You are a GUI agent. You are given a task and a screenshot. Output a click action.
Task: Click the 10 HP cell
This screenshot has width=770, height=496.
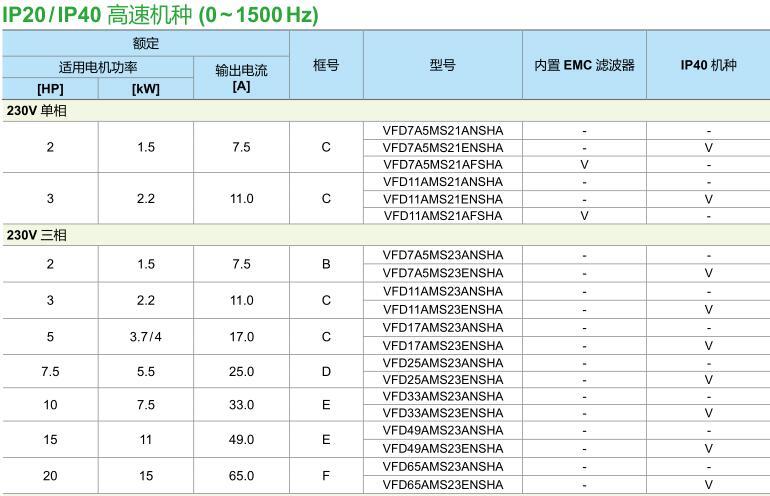coord(50,405)
